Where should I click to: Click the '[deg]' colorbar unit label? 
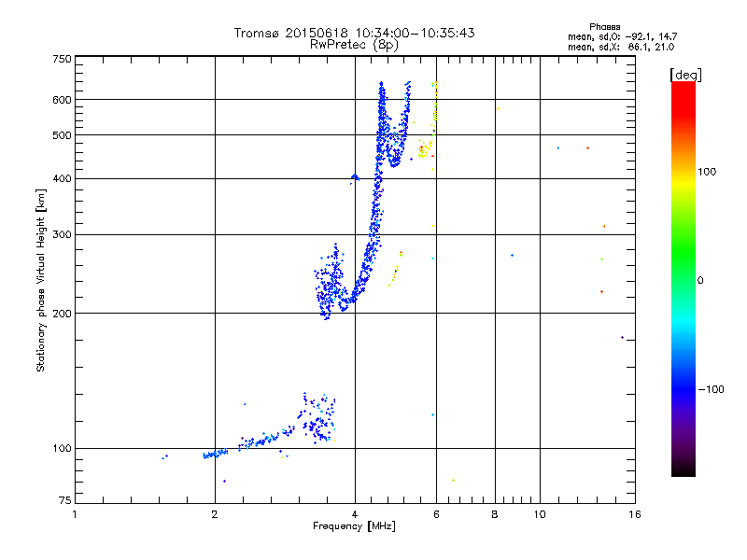click(685, 75)
